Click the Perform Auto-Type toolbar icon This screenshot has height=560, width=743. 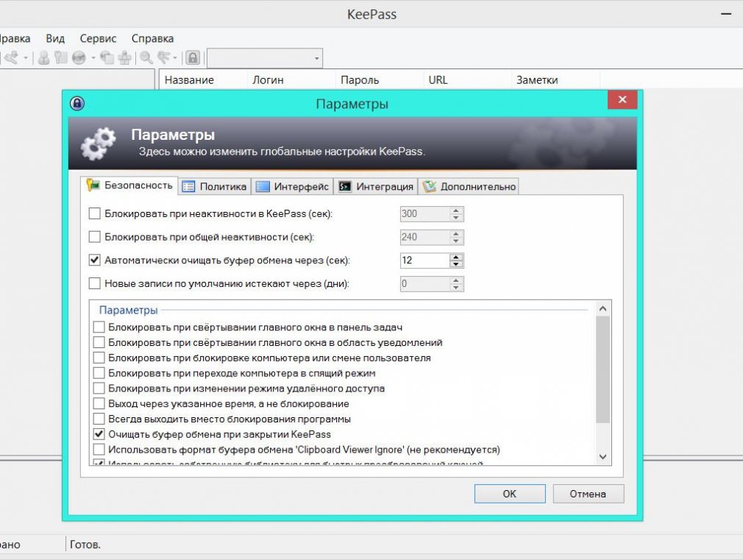[124, 58]
